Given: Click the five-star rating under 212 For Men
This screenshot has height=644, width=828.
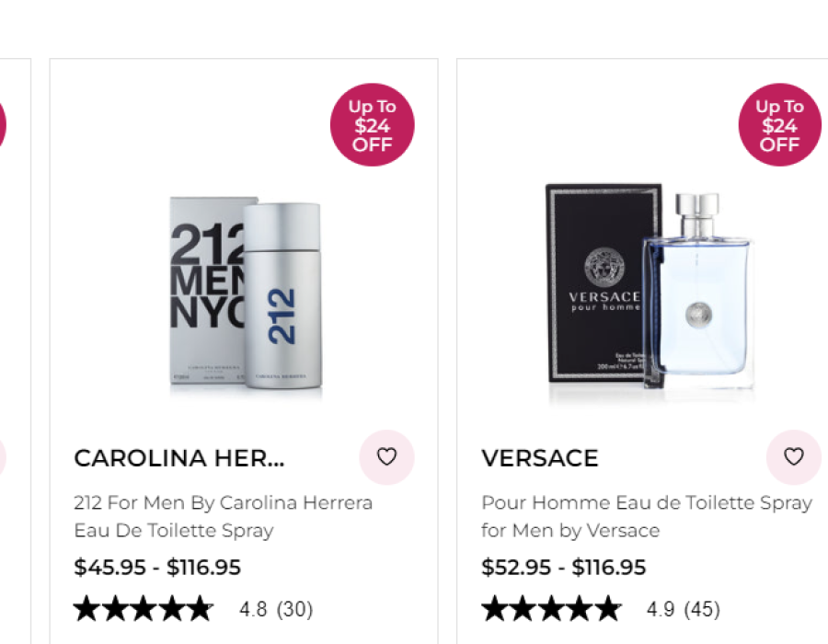Looking at the screenshot, I should pos(143,609).
